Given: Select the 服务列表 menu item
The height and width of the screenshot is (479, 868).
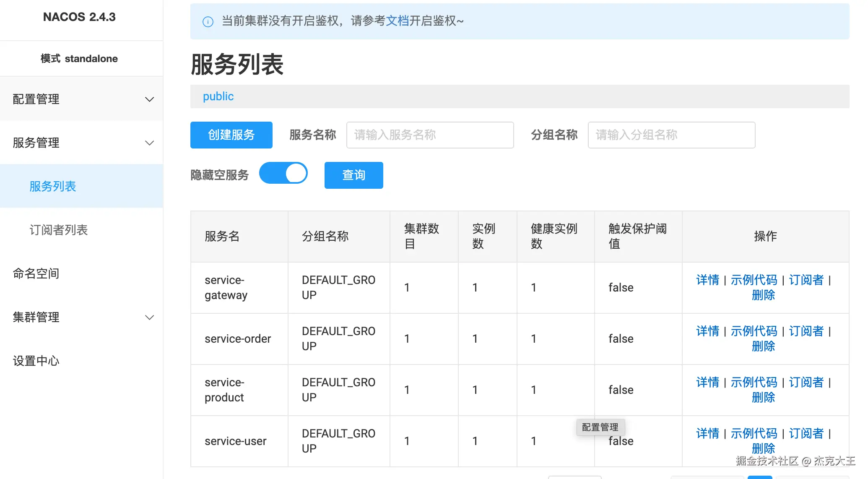Looking at the screenshot, I should pyautogui.click(x=52, y=186).
